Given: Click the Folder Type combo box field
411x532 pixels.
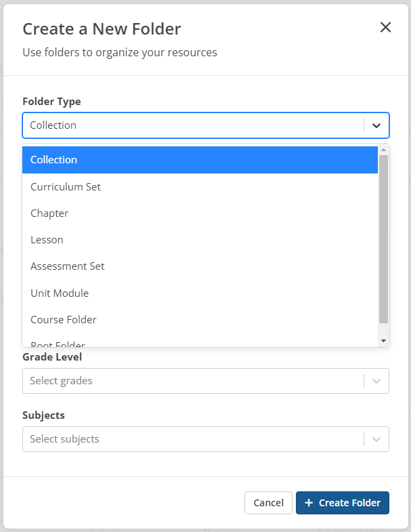Looking at the screenshot, I should tap(193, 125).
